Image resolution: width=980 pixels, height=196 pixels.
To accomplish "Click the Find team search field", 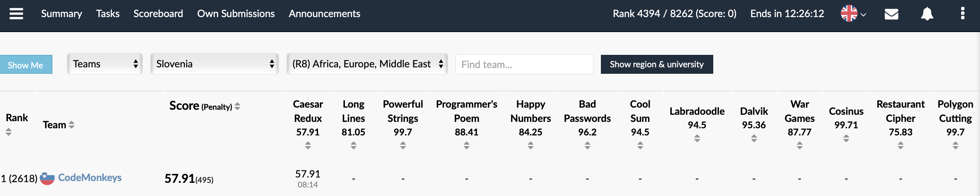I will (524, 65).
